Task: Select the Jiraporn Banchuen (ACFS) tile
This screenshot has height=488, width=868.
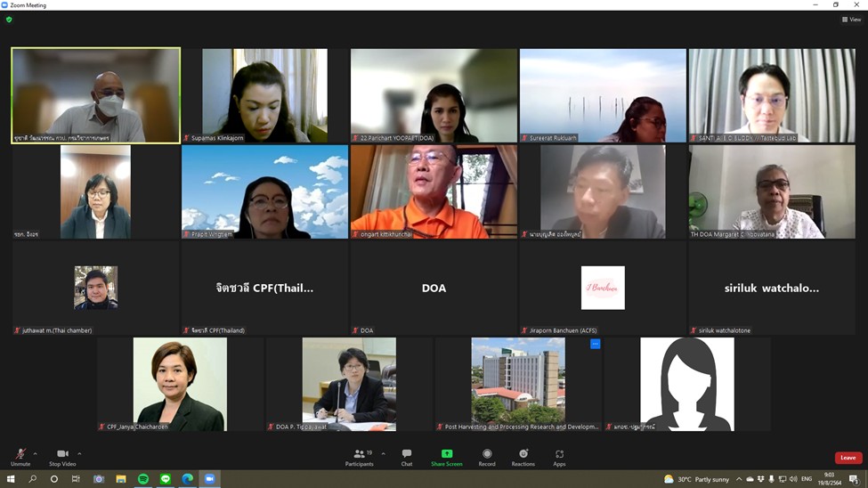Action: click(603, 288)
